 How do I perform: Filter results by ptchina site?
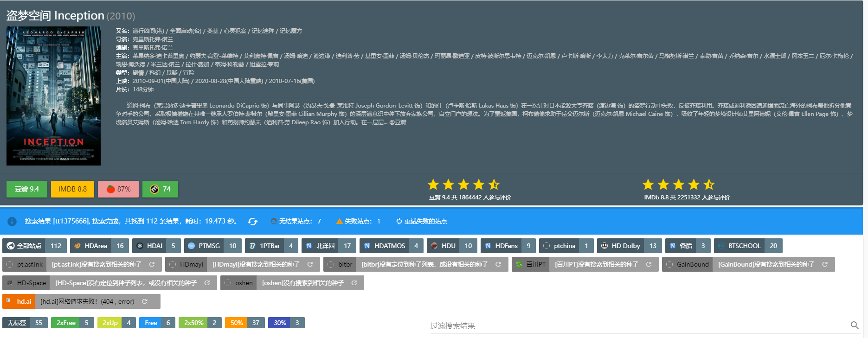[566, 246]
